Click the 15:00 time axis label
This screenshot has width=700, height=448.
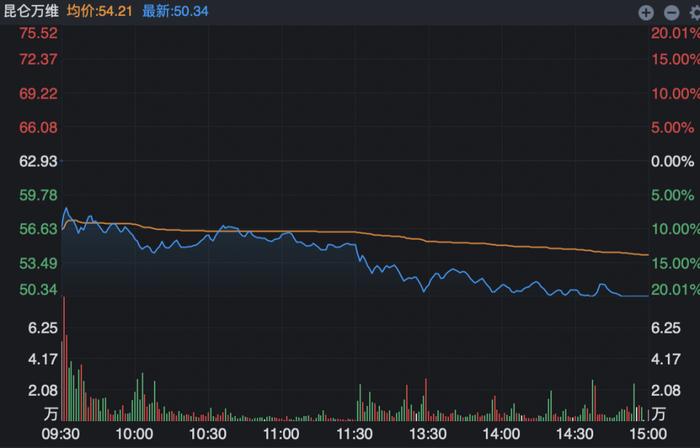click(x=648, y=434)
